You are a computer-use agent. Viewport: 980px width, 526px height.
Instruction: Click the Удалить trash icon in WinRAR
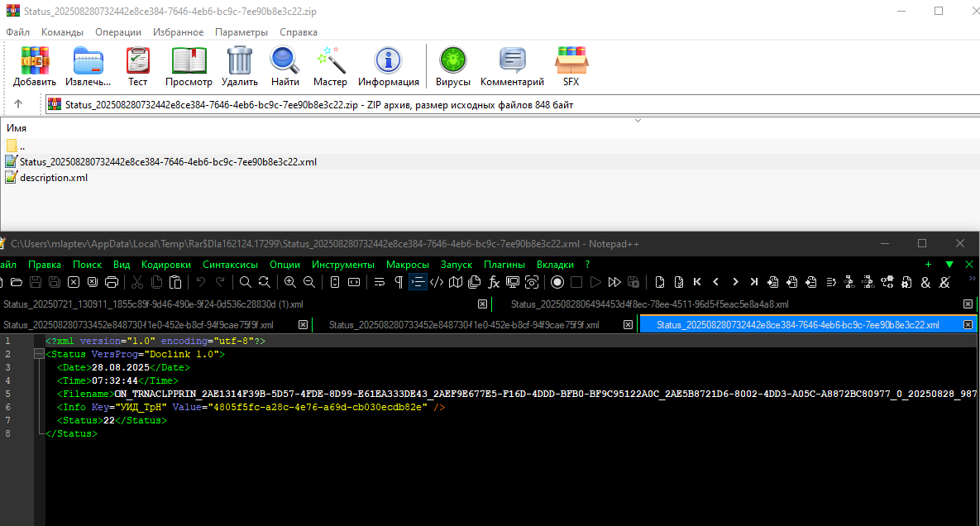tap(239, 67)
